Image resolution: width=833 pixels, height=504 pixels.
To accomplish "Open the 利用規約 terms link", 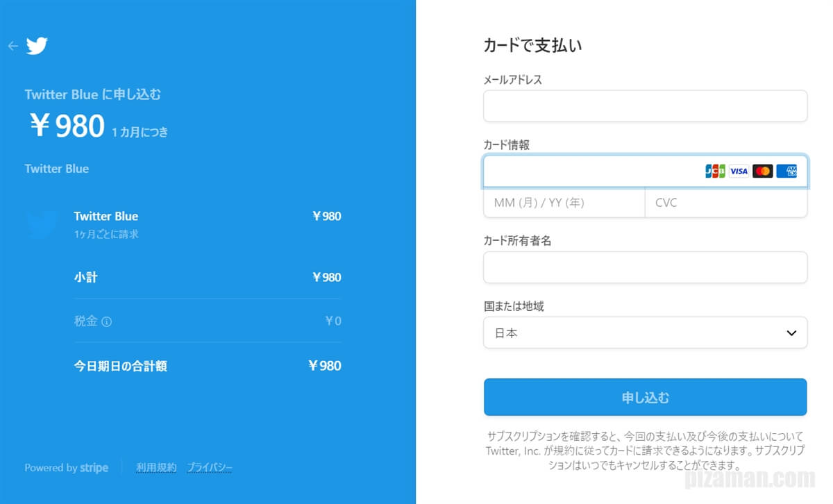I will 156,468.
